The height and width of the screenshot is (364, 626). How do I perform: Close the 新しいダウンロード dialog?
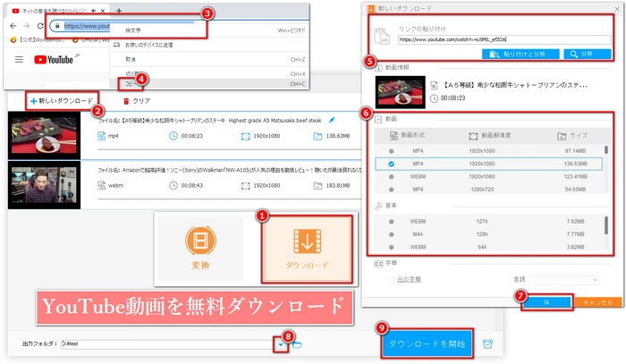tap(617, 8)
